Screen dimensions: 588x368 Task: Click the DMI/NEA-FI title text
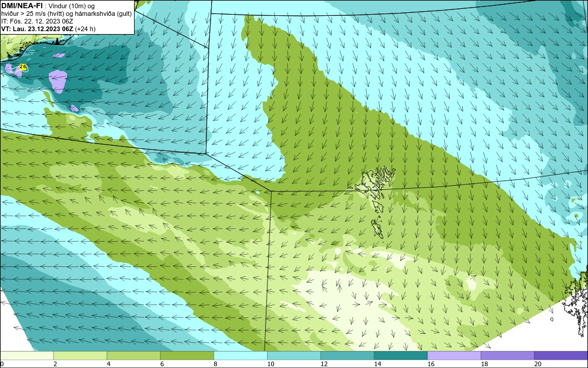point(22,5)
